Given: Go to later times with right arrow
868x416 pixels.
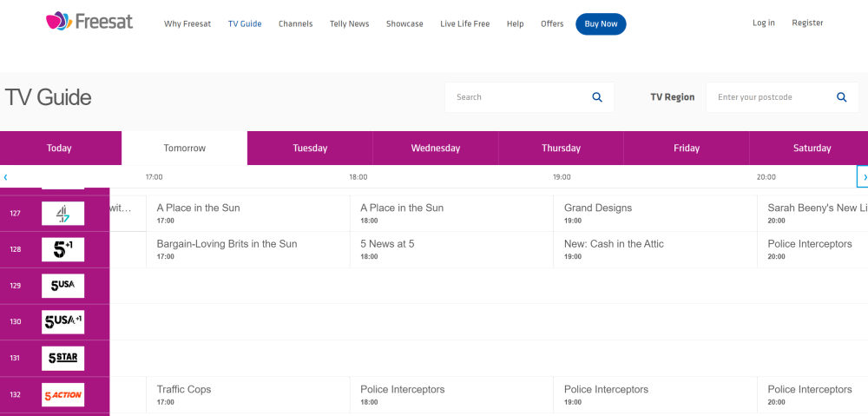Looking at the screenshot, I should click(863, 176).
